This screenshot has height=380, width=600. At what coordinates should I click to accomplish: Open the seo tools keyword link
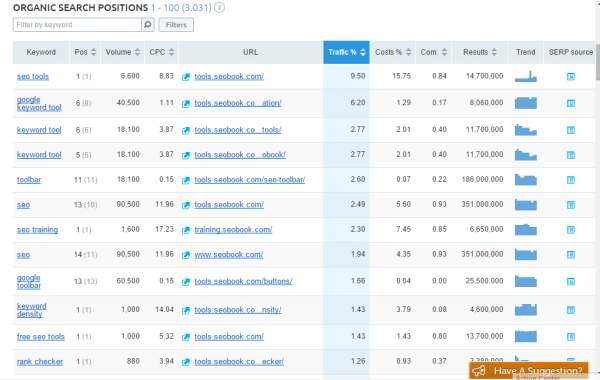(33, 77)
